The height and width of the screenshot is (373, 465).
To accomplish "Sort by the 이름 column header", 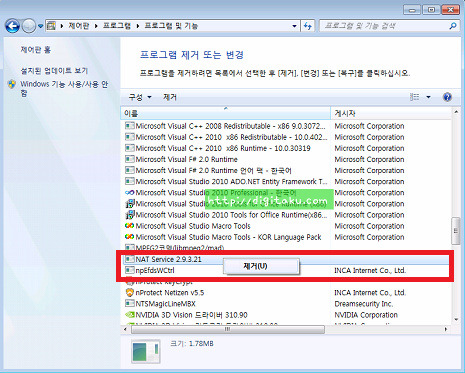I will point(225,113).
